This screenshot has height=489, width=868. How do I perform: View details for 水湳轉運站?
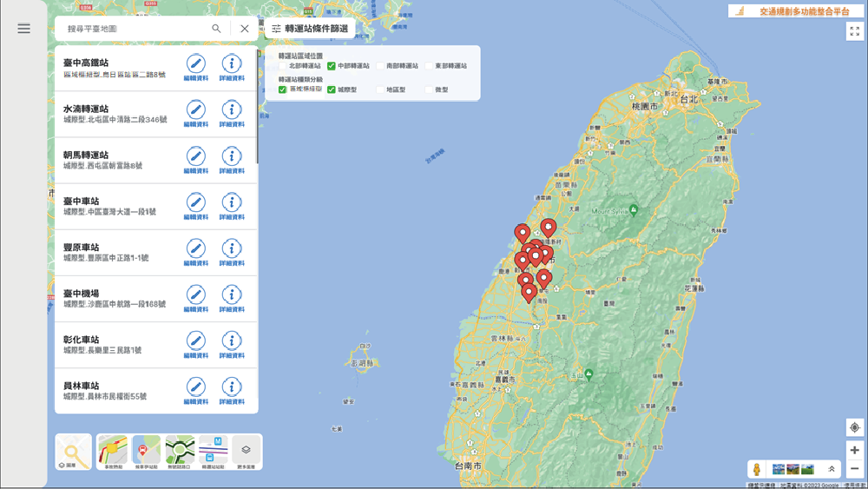click(232, 114)
